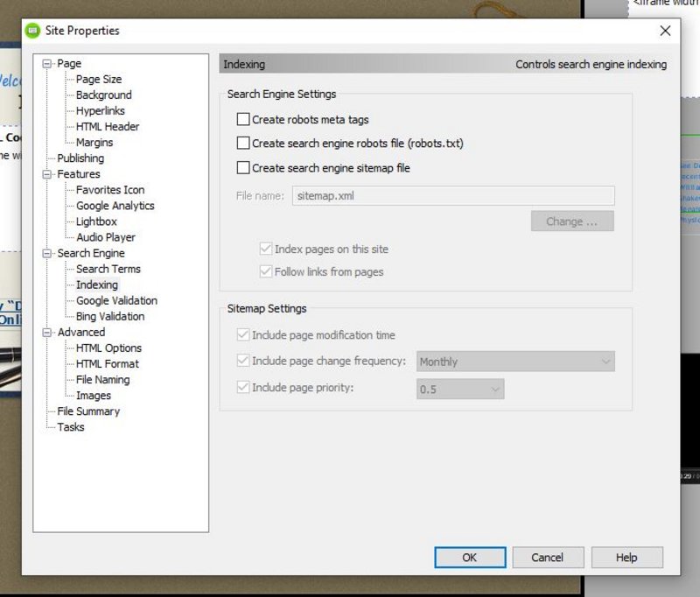Select Google Analytics in the tree
The image size is (700, 597).
pyautogui.click(x=115, y=206)
